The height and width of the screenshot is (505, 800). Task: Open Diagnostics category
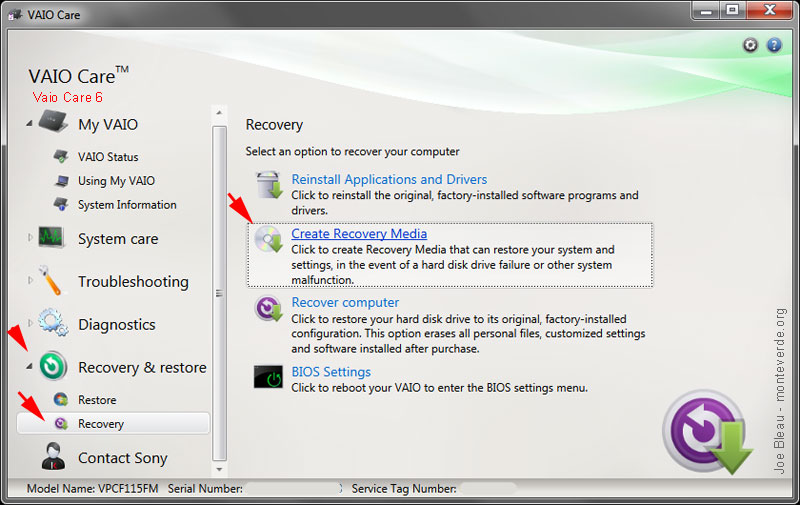[116, 324]
